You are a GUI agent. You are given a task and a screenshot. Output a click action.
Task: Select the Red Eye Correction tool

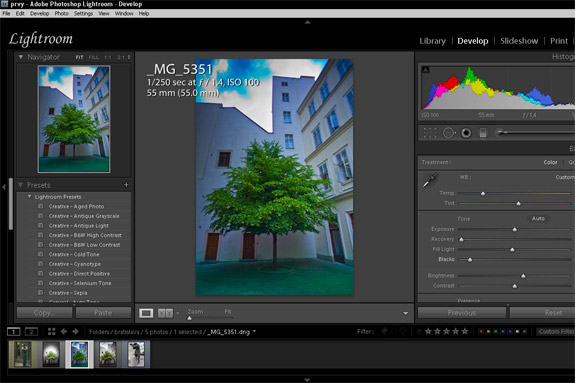[466, 133]
